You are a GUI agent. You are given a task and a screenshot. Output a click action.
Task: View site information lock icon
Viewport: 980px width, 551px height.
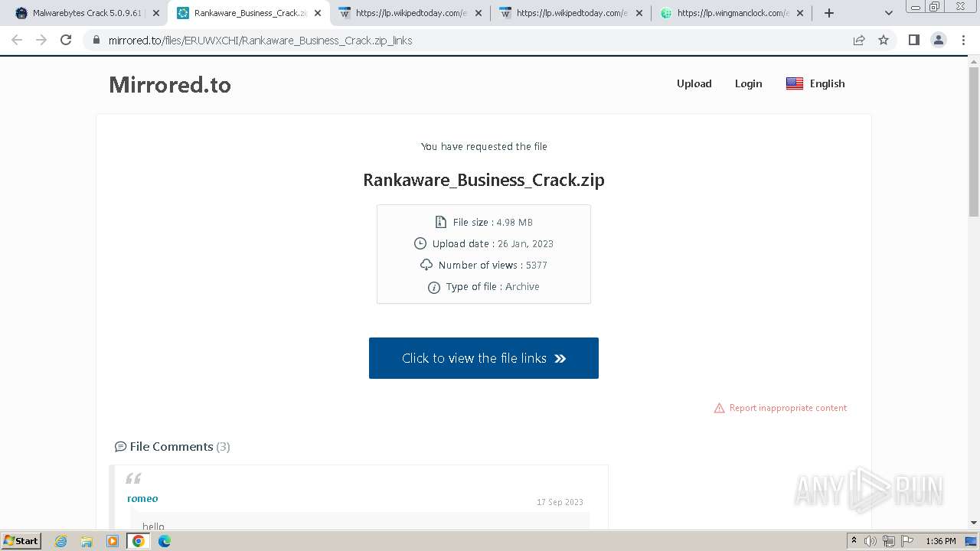pyautogui.click(x=96, y=41)
